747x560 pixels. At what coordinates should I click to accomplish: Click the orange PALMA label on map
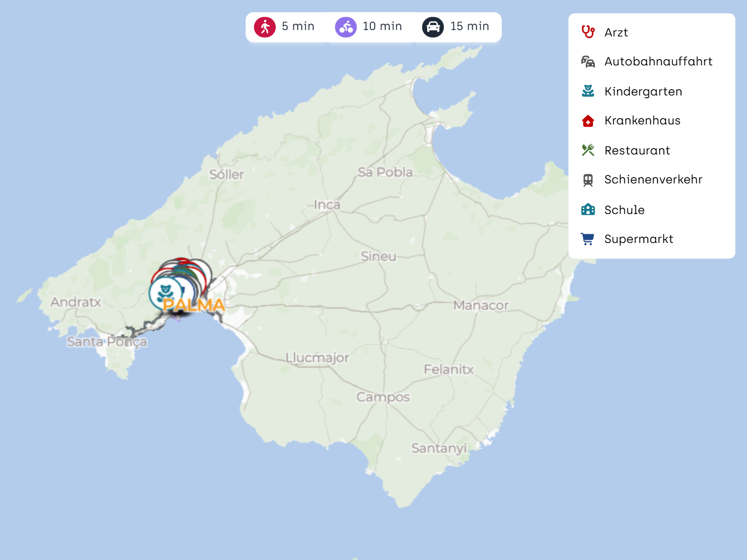coord(194,305)
